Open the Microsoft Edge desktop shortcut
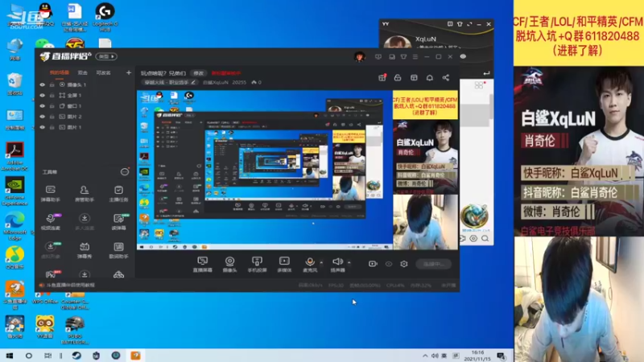644x362 pixels. (14, 227)
